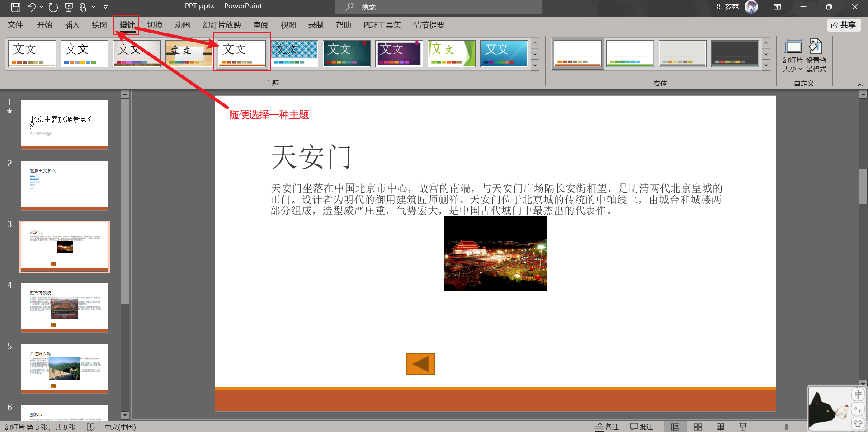Apply the dark teal theme thumbnail

tap(347, 53)
